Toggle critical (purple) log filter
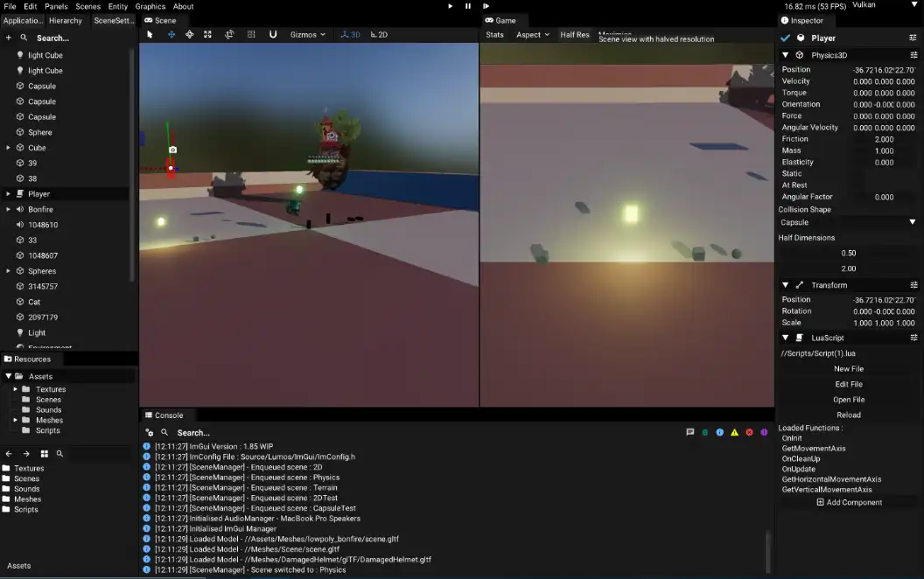Image resolution: width=924 pixels, height=579 pixels. [764, 432]
